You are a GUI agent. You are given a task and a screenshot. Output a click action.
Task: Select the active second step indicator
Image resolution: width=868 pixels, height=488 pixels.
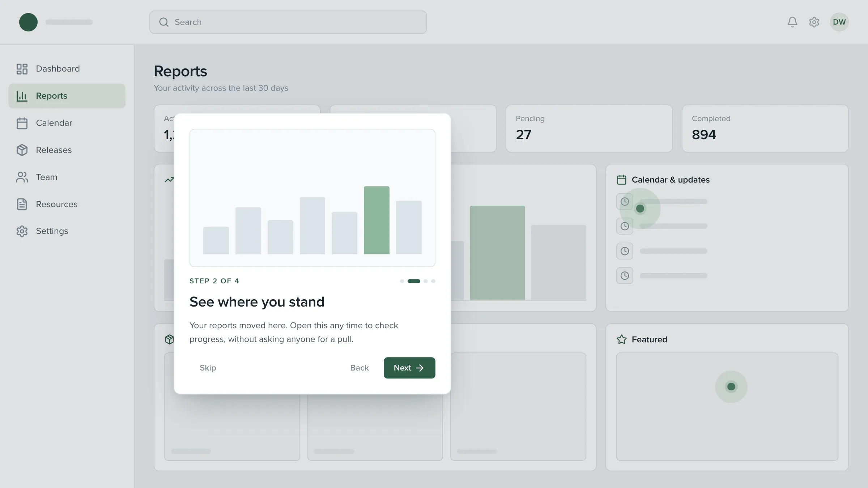[414, 281]
